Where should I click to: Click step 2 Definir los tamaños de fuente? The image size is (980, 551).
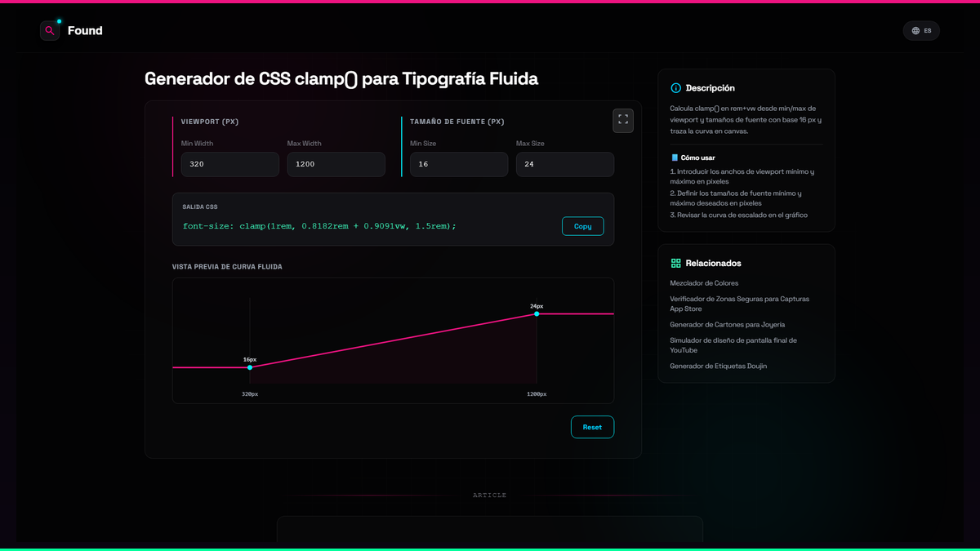[736, 198]
